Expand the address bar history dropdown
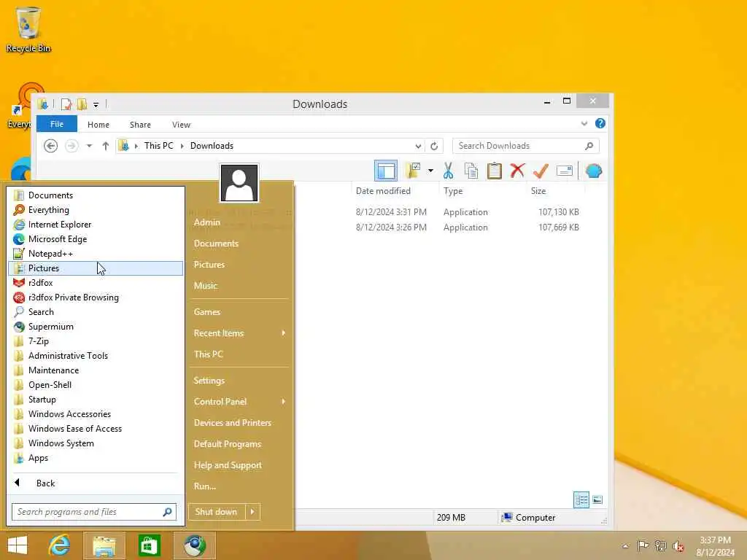Image resolution: width=747 pixels, height=560 pixels. click(418, 146)
